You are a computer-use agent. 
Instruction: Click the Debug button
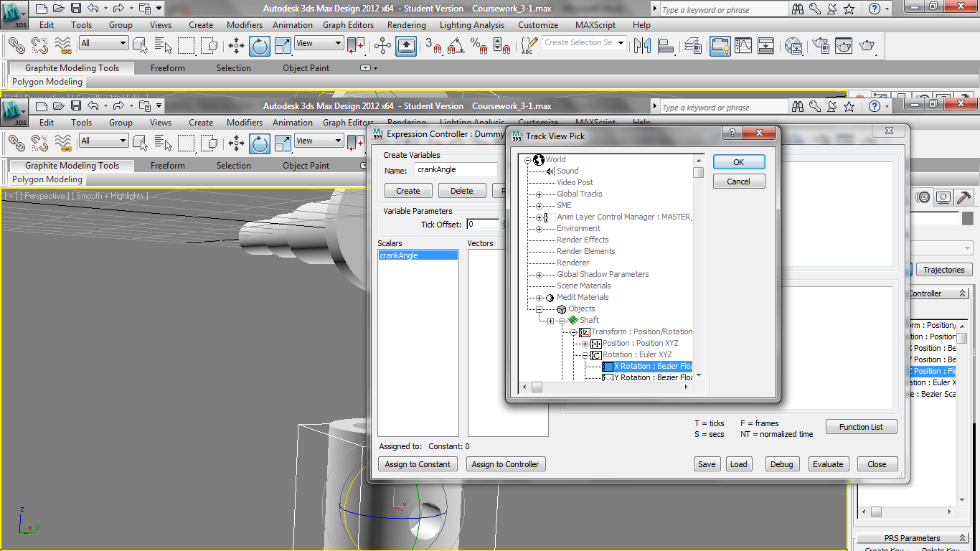tap(782, 464)
